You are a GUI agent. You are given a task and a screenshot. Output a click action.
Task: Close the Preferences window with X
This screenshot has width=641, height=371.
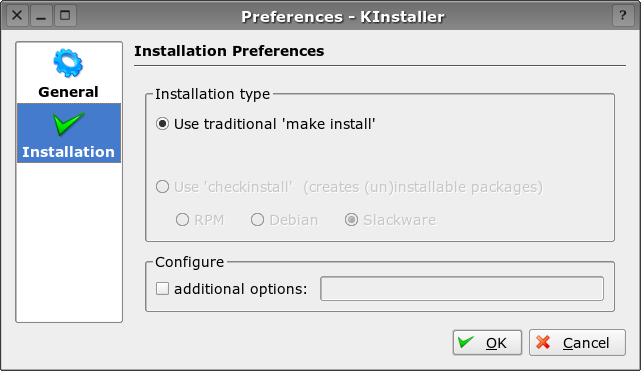(x=17, y=16)
